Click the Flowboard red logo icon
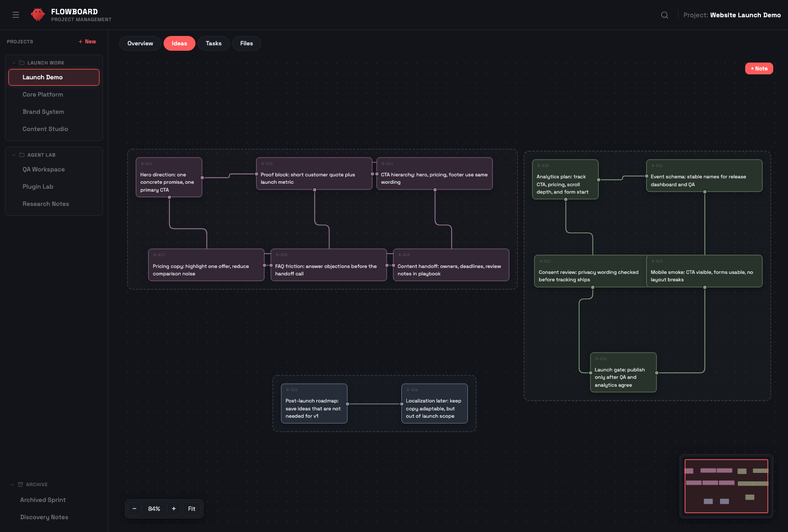This screenshot has width=788, height=532. (38, 15)
